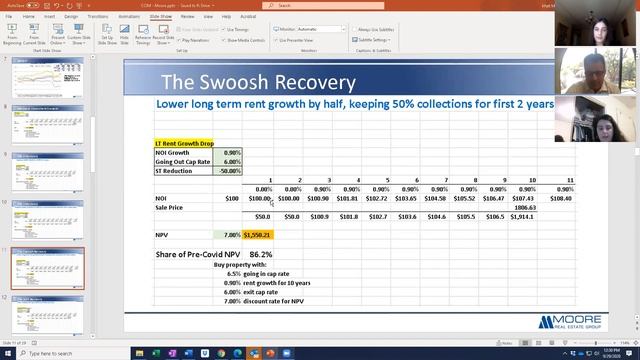Open Excel from the taskbar

(x=156, y=353)
